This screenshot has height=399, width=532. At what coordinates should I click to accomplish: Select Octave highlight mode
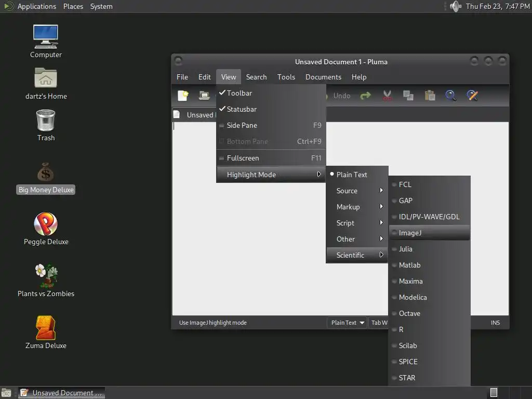[430, 313]
